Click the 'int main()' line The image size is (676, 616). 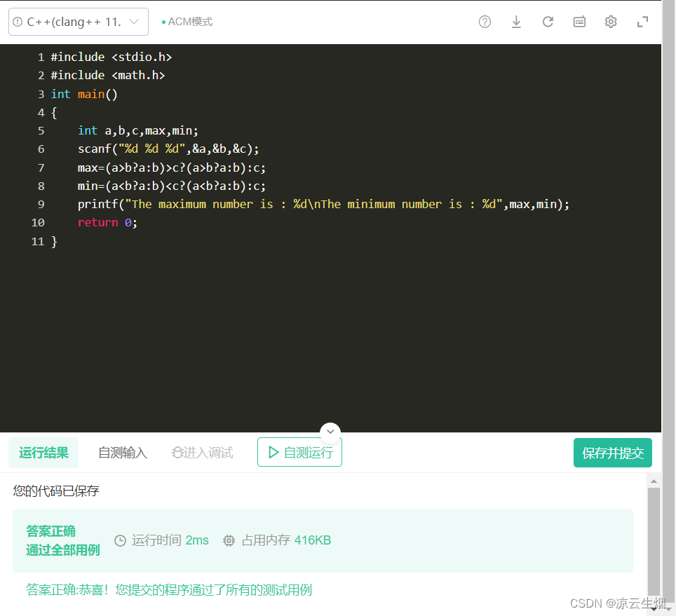click(84, 94)
